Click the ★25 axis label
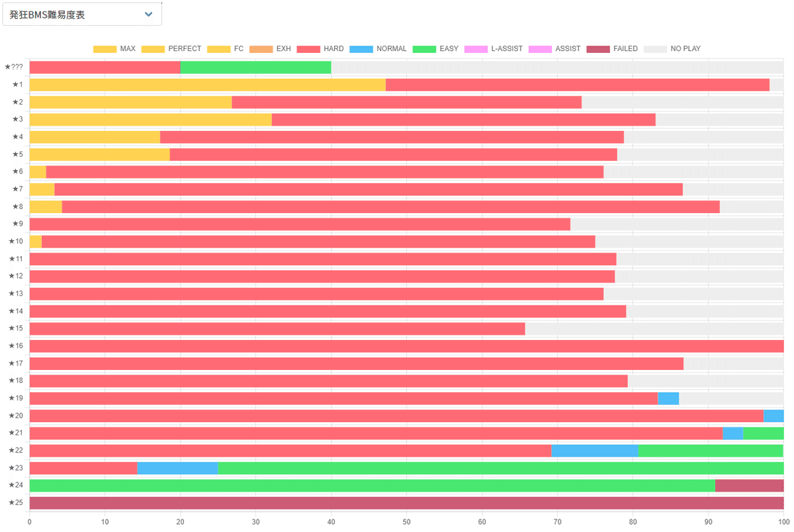 pyautogui.click(x=15, y=503)
